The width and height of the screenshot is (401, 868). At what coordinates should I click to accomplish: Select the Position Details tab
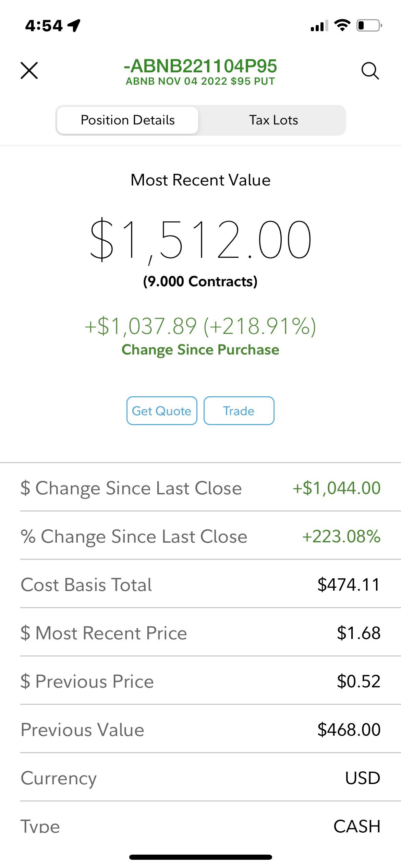(127, 120)
